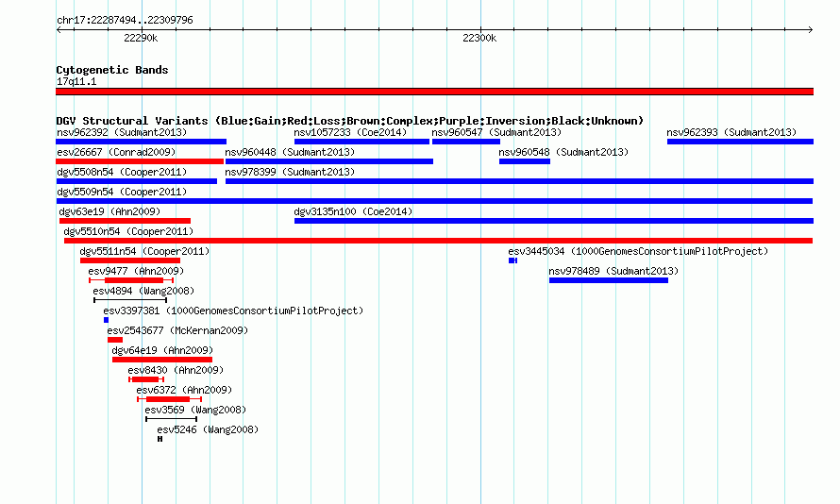The height and width of the screenshot is (504, 840).
Task: Select the dgv5509n54 (Cooper2011) label
Action: (122, 192)
